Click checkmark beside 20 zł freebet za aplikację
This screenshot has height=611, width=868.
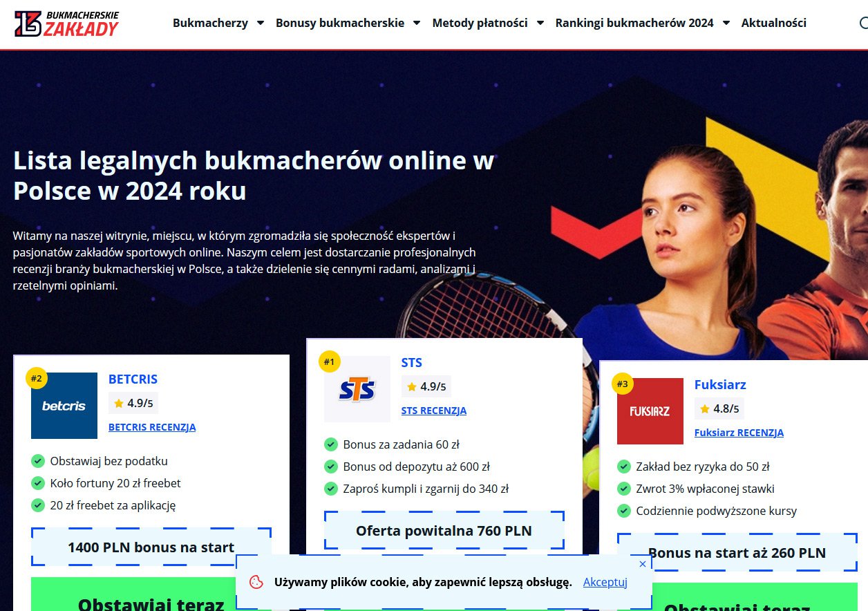[38, 505]
